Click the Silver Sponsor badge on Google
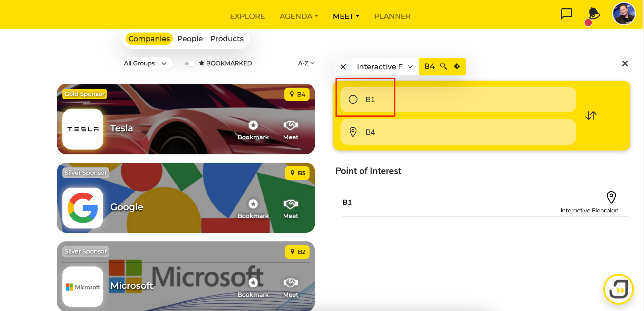644x311 pixels. 85,173
